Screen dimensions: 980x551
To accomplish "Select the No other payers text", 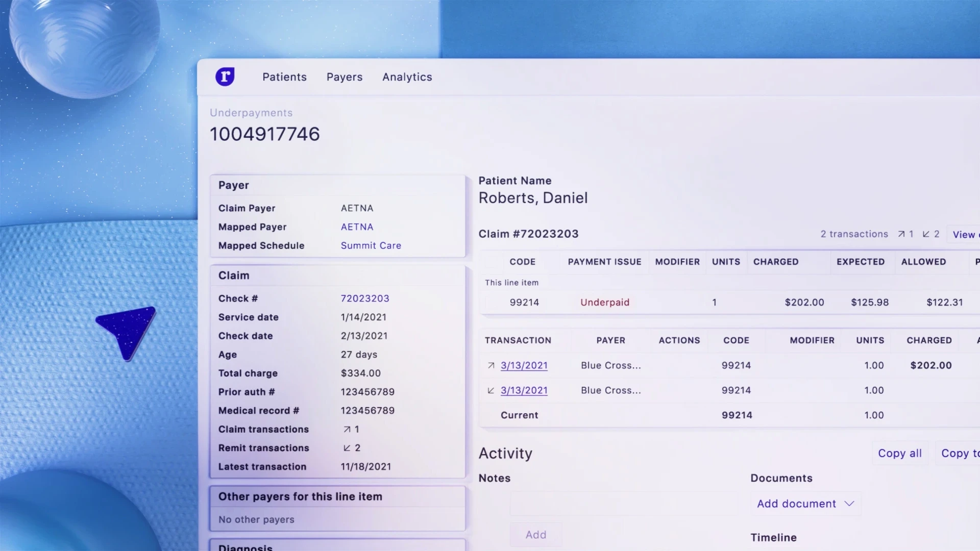I will click(256, 519).
